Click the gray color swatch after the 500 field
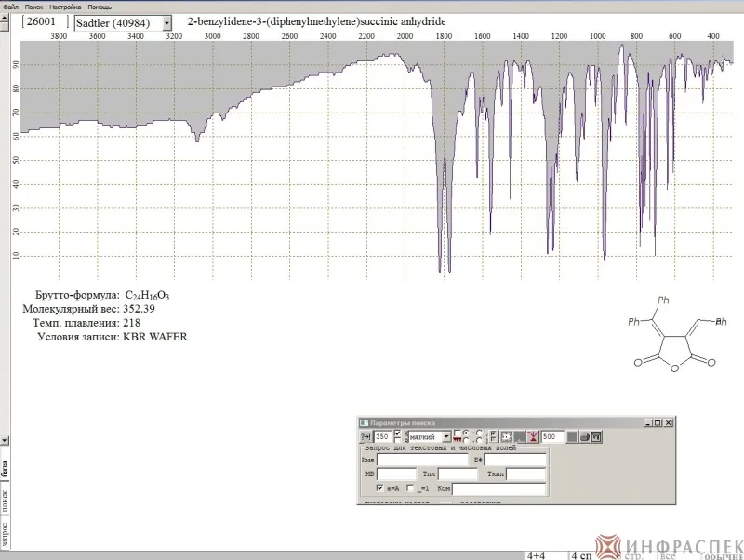This screenshot has width=744, height=560. point(572,436)
